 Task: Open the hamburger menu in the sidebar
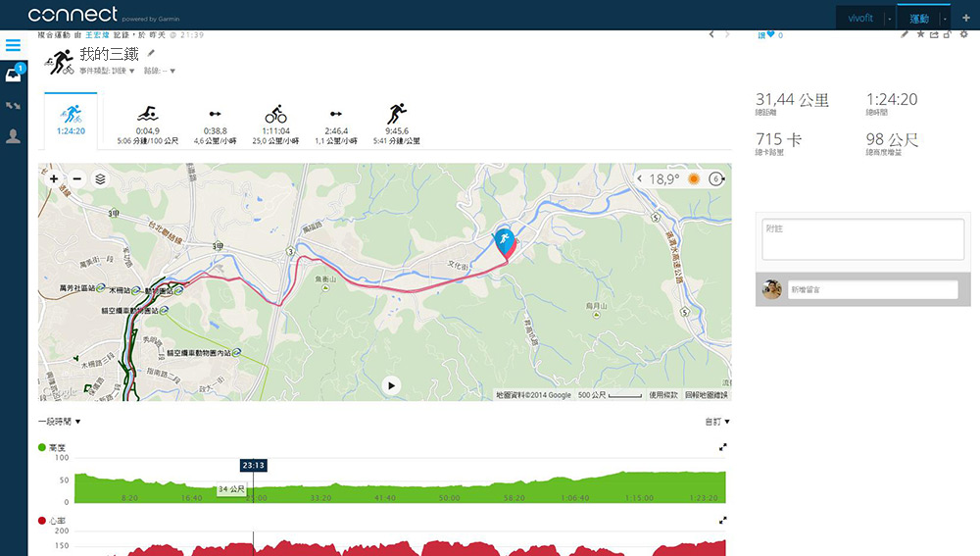click(x=13, y=45)
